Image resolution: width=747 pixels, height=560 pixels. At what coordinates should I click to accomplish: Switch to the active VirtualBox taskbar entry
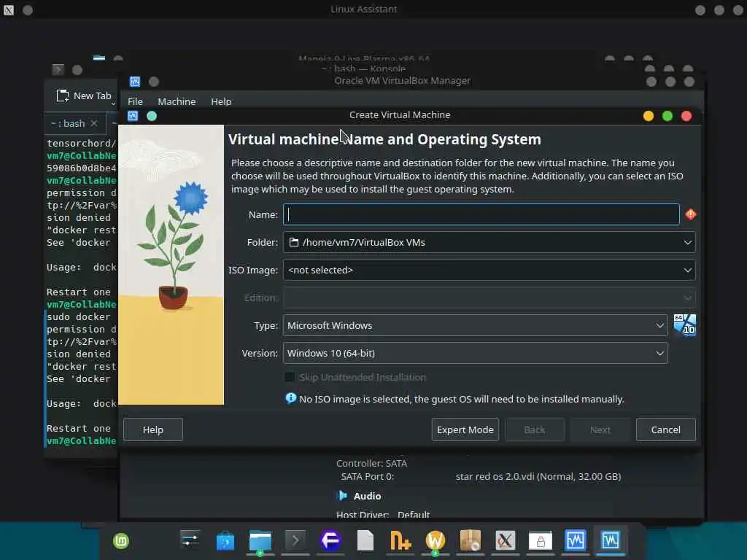coord(611,540)
